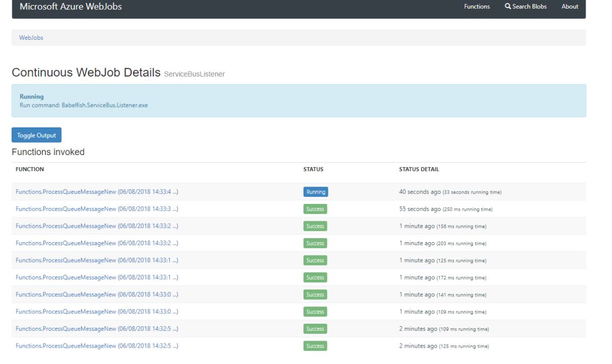Select '1 minute ago (141 ms running time)' text
Image resolution: width=612 pixels, height=364 pixels.
pos(443,294)
